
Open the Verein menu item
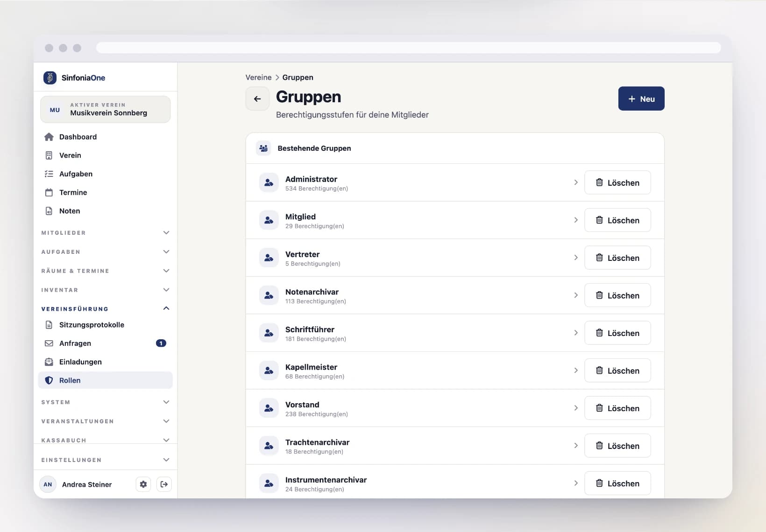(x=106, y=155)
